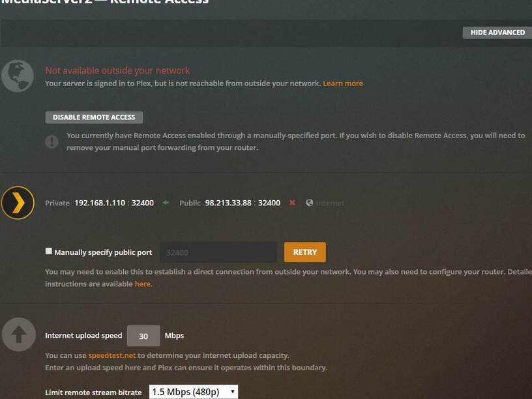Click the green arrow between private and public
The height and width of the screenshot is (399, 532).
point(166,203)
